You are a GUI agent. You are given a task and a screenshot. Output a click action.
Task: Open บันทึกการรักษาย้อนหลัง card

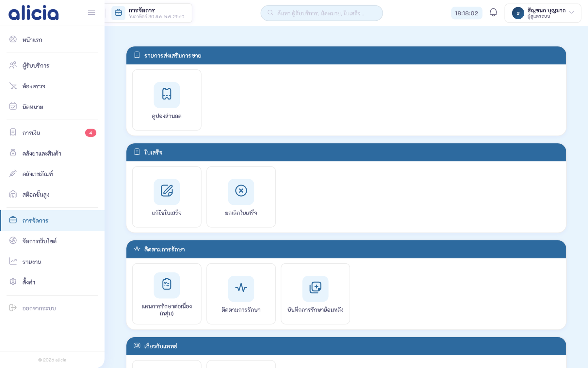[315, 294]
